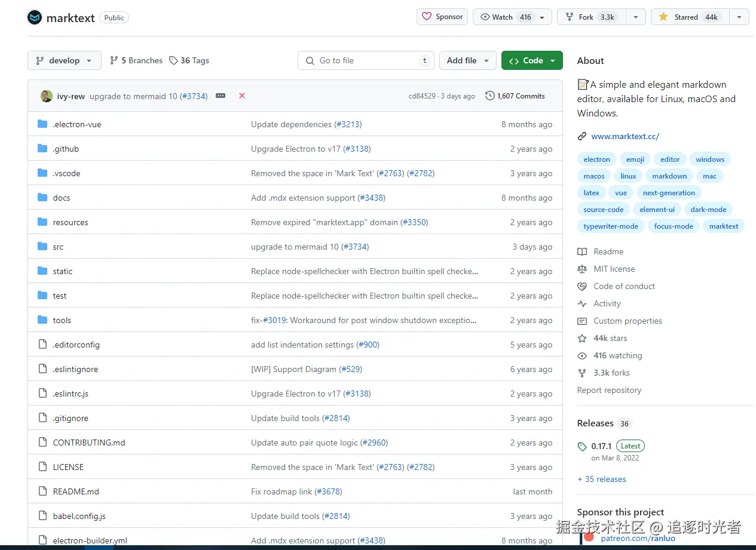Screen dimensions: 756x550
Task: Focus the Go to file search field
Action: 366,60
